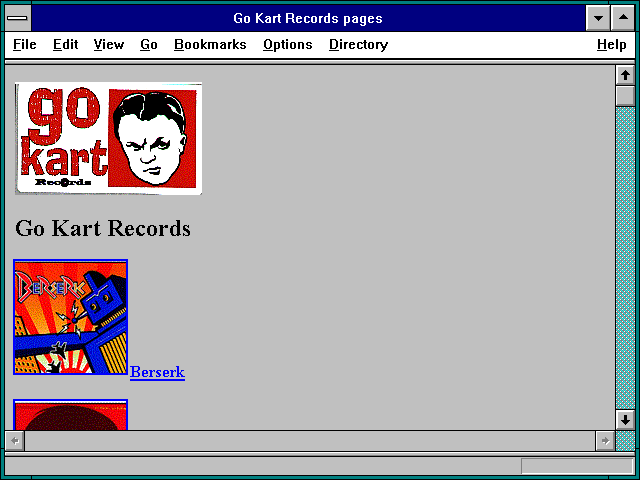Image resolution: width=640 pixels, height=480 pixels.
Task: Open the Edit menu
Action: 65,44
